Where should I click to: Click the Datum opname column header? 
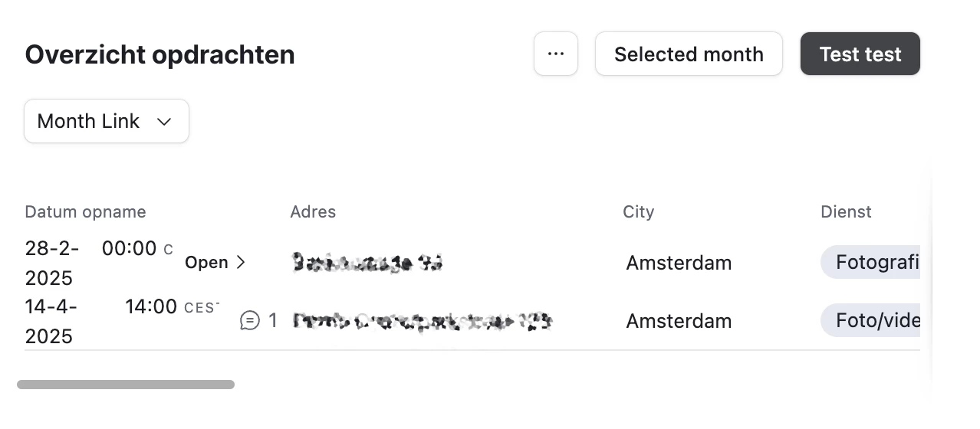(x=85, y=211)
